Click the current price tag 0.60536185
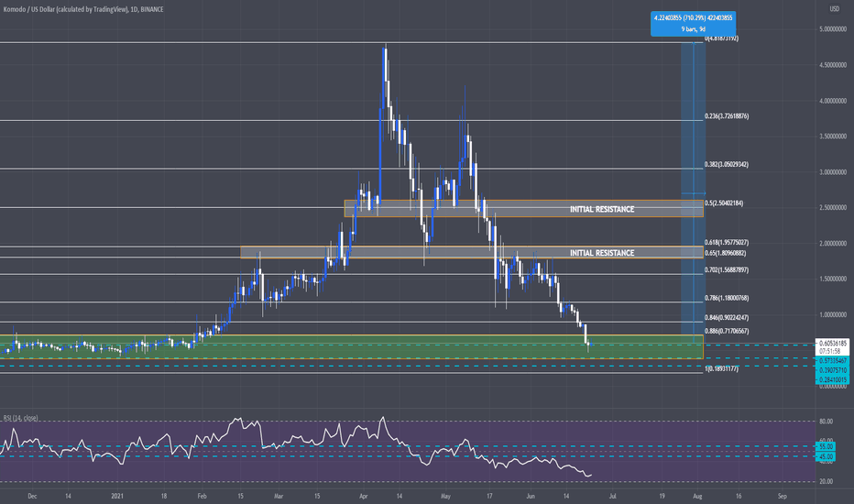 (833, 344)
